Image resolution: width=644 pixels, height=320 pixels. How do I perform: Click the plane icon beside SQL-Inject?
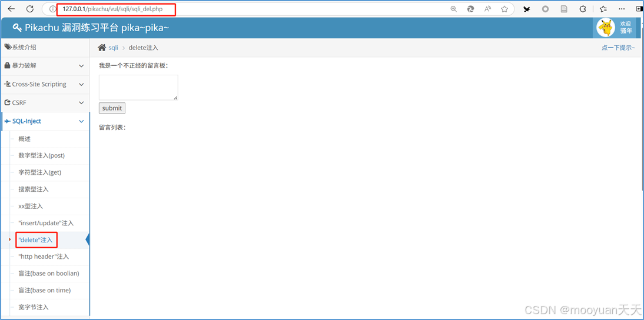[8, 121]
